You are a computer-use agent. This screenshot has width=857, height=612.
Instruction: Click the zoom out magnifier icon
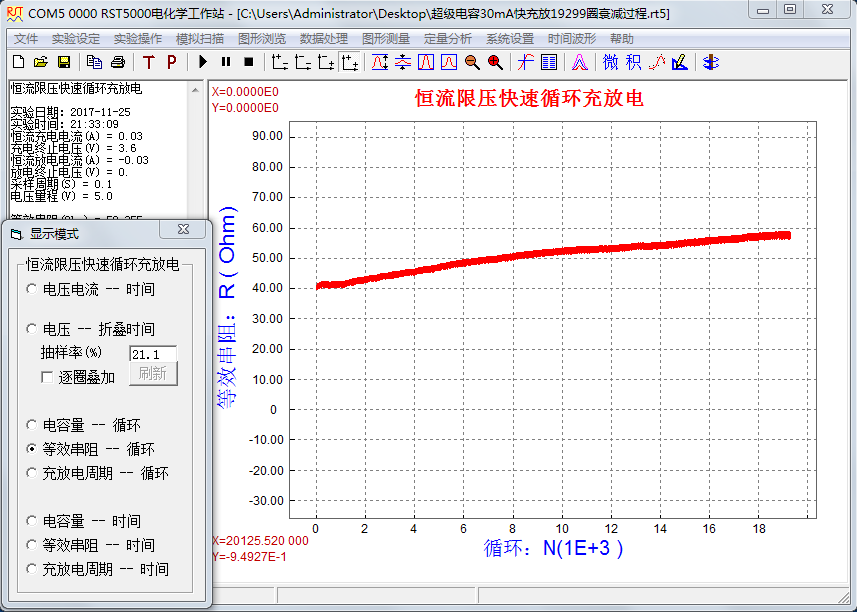pyautogui.click(x=471, y=62)
